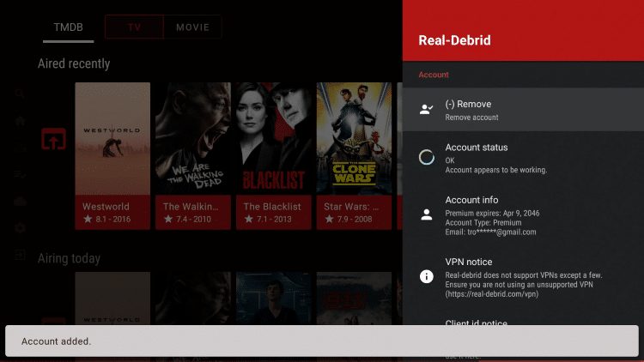This screenshot has height=362, width=644.
Task: Click the real-debrid.com/vpn URL text
Action: point(492,294)
